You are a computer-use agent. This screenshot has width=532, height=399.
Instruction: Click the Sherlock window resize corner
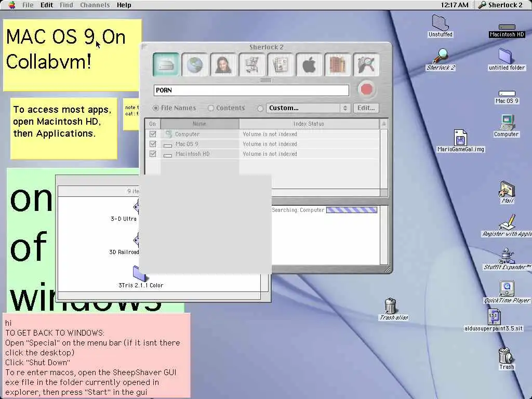(x=388, y=270)
